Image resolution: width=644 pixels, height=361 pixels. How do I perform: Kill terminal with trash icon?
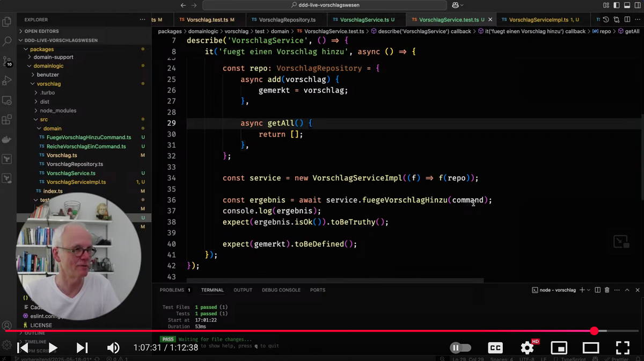click(x=607, y=290)
